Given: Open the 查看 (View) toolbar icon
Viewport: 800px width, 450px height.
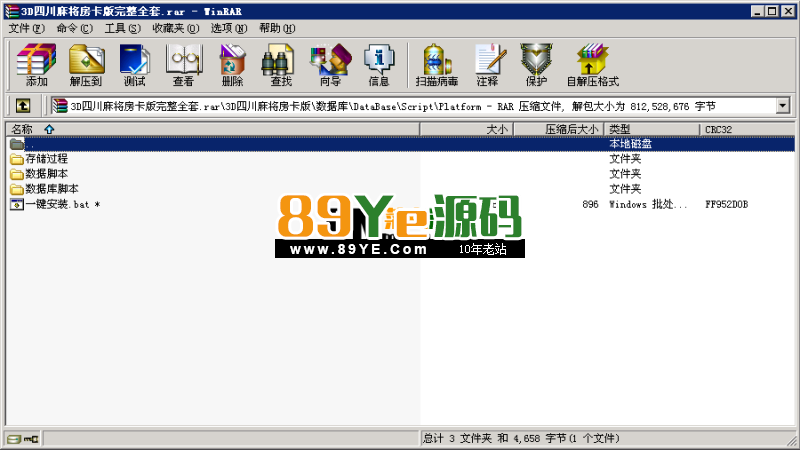Looking at the screenshot, I should pyautogui.click(x=184, y=65).
